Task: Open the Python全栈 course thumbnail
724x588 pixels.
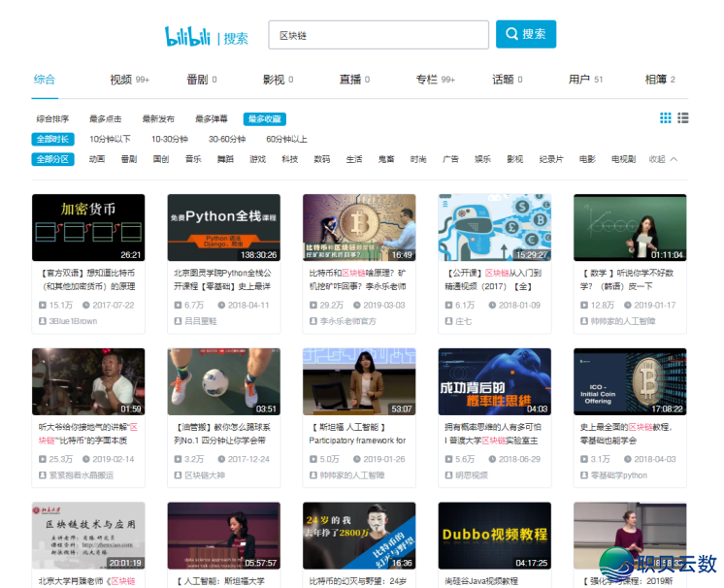Action: tap(224, 228)
